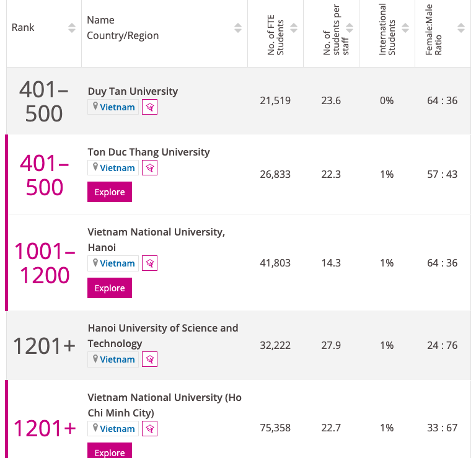Sort by Name Country/Region arrows
Viewport: 476px width, 458px height.
238,28
